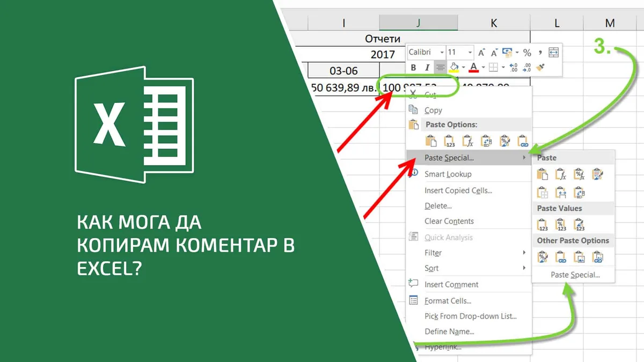
Task: Choose Smart Lookup
Action: (469, 174)
